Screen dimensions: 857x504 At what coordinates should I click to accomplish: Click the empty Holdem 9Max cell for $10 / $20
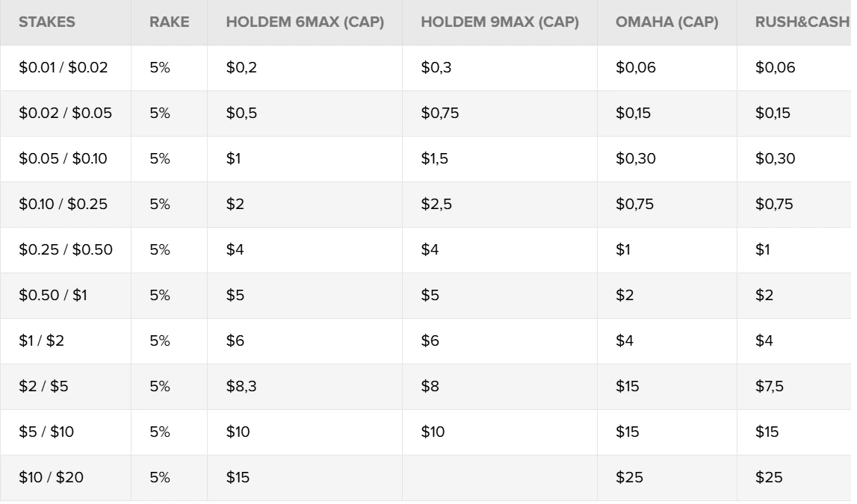click(x=499, y=478)
